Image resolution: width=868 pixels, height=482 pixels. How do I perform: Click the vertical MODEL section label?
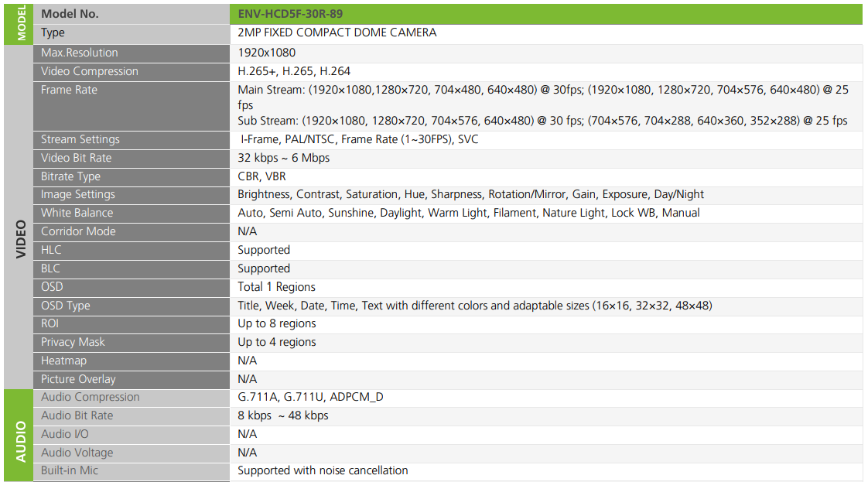click(x=21, y=23)
